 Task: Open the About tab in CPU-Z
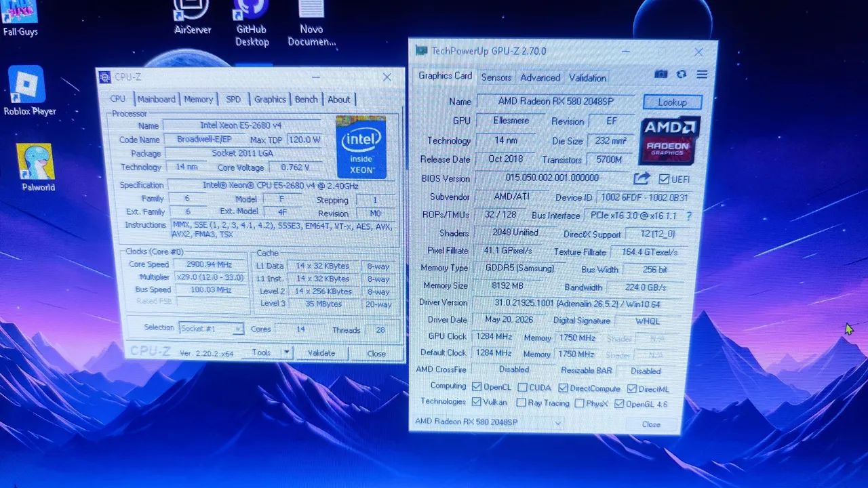tap(339, 99)
